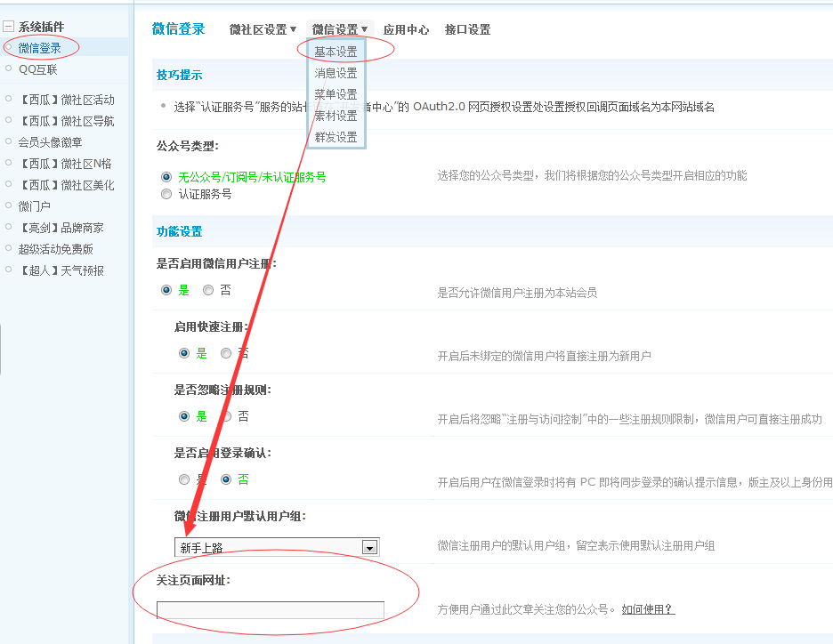The width and height of the screenshot is (833, 644).
Task: Open QQ互联 plugin in sidebar
Action: 37,69
